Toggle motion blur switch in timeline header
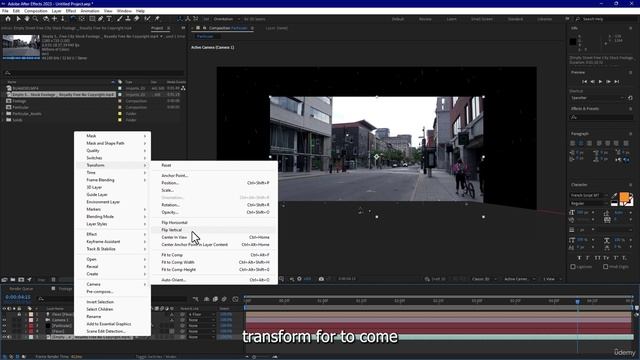Image resolution: width=640 pixels, height=360 pixels. [x=224, y=299]
